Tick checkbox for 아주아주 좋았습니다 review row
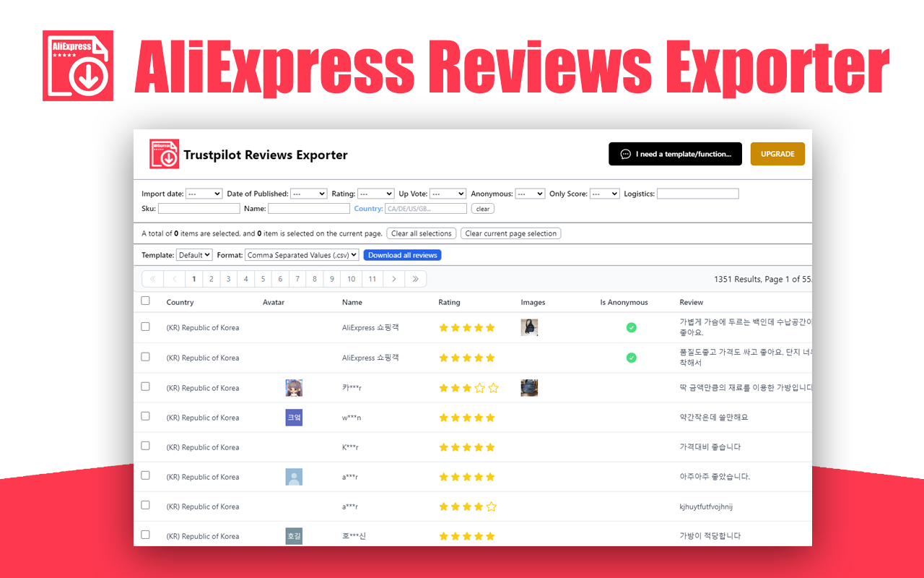 (x=145, y=475)
